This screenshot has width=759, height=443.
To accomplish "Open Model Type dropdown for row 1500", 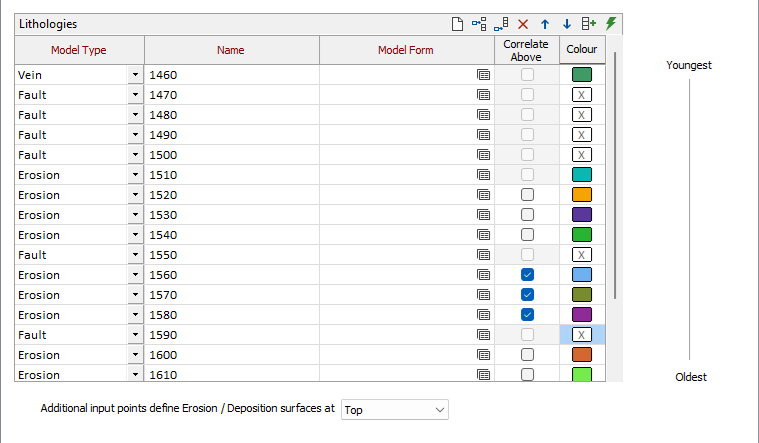I will pyautogui.click(x=136, y=155).
